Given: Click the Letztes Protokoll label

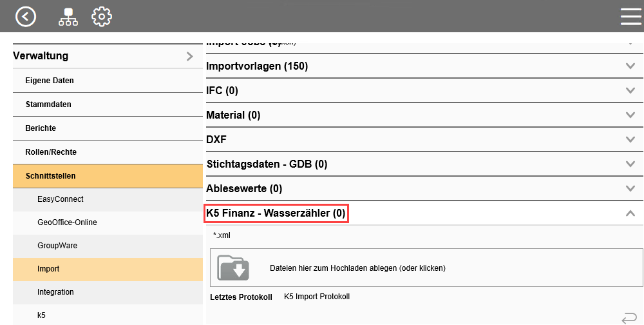Looking at the screenshot, I should tap(241, 297).
